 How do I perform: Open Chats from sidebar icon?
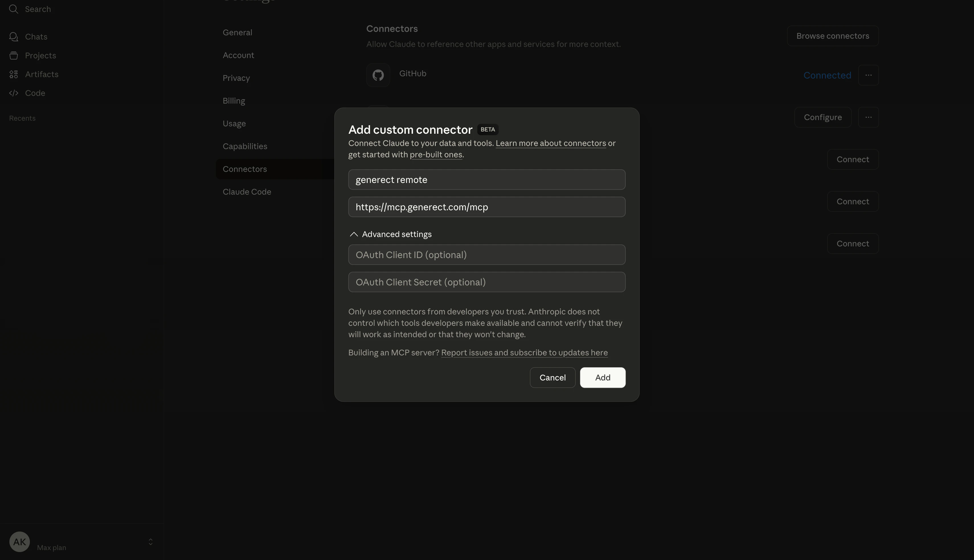pyautogui.click(x=13, y=36)
